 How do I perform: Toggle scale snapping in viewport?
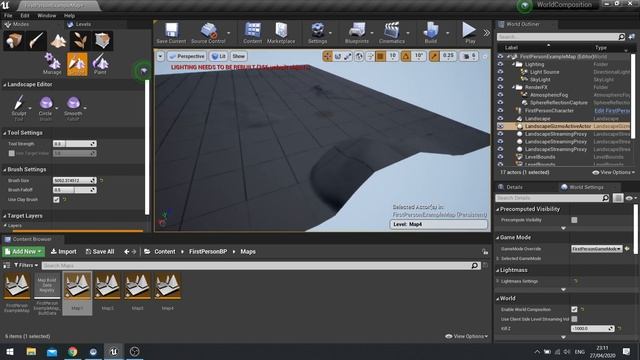pos(434,56)
